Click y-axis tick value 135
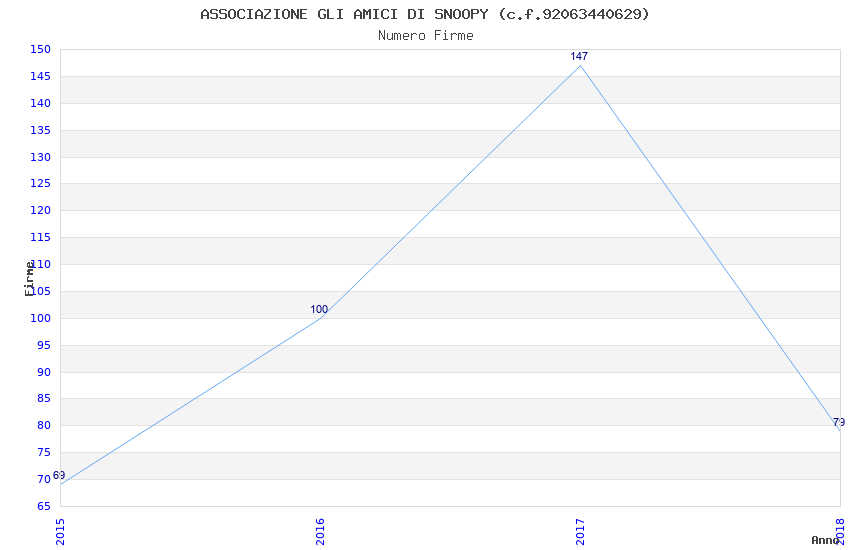This screenshot has width=850, height=550. [x=40, y=130]
